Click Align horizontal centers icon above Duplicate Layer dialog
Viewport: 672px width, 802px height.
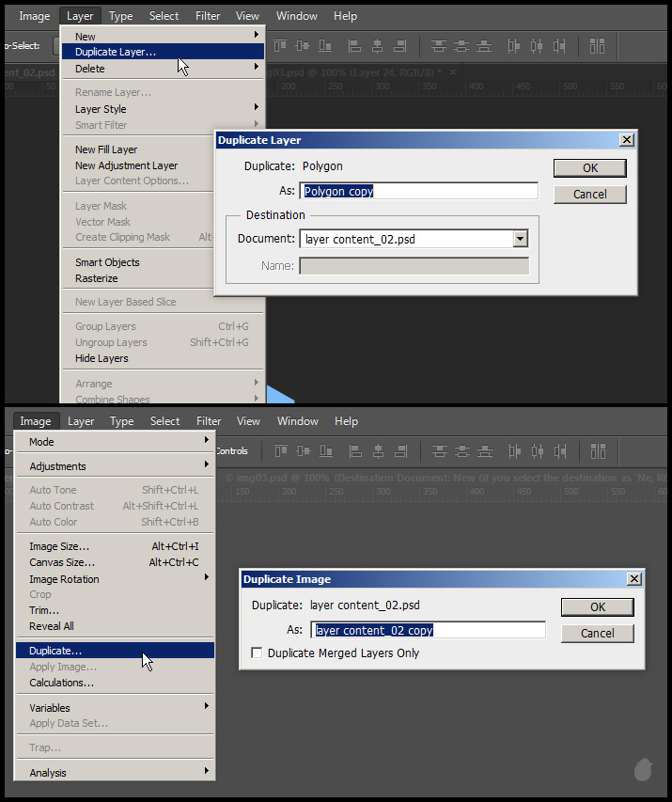click(377, 45)
